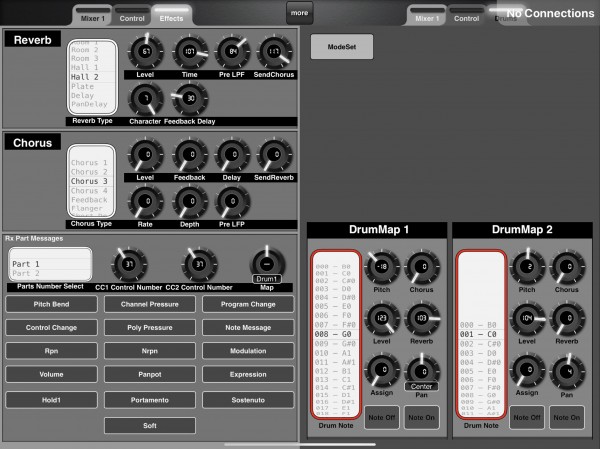The image size is (600, 449).
Task: Open the right Control tab
Action: 466,18
